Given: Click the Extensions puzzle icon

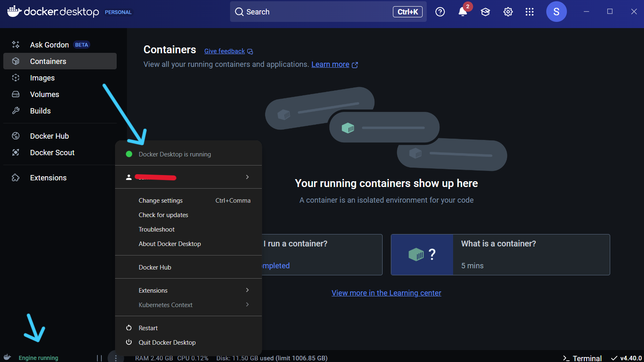Looking at the screenshot, I should (x=16, y=177).
